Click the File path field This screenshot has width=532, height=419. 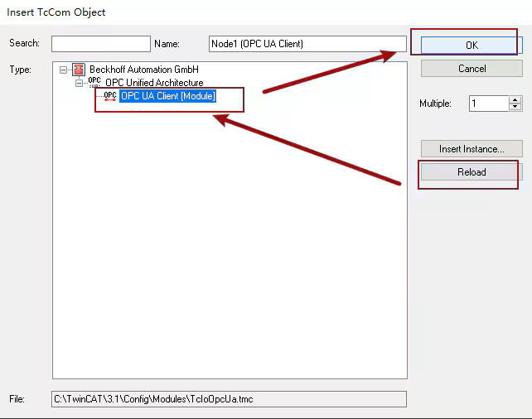pyautogui.click(x=229, y=399)
